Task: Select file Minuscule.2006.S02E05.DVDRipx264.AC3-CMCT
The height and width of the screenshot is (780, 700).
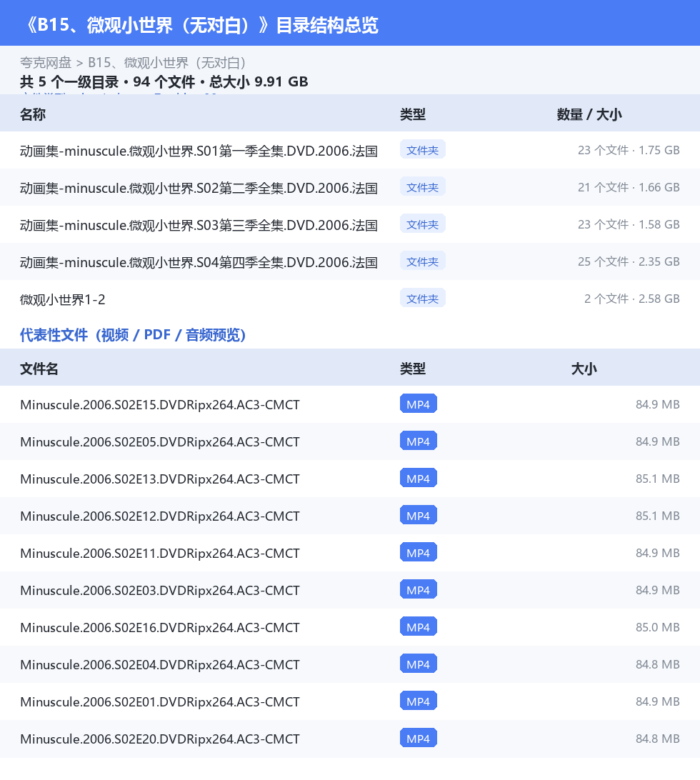Action: click(x=160, y=442)
